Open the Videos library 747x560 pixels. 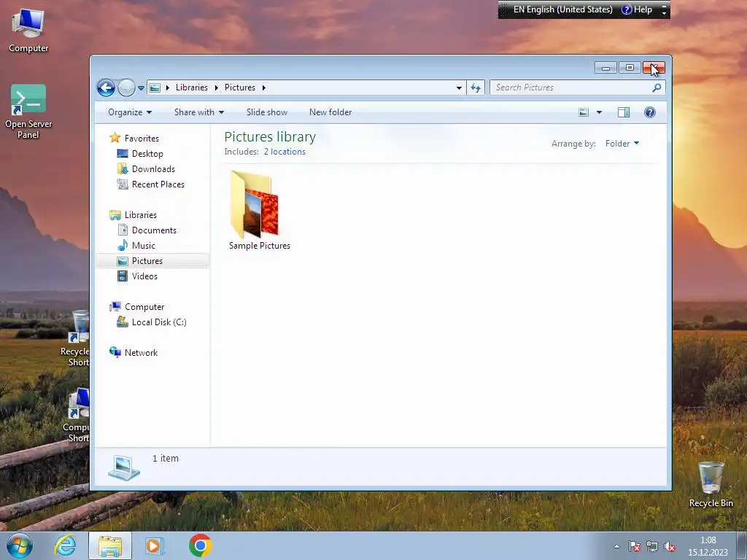[144, 276]
